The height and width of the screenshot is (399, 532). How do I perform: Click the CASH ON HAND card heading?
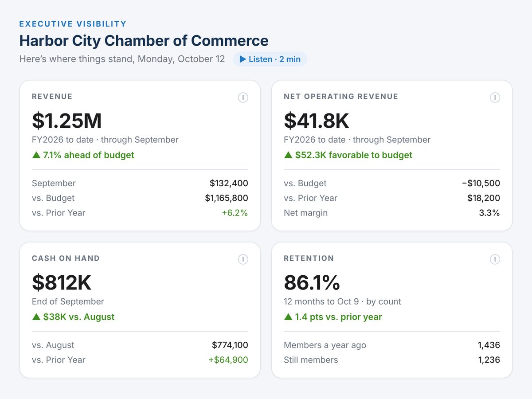(66, 258)
